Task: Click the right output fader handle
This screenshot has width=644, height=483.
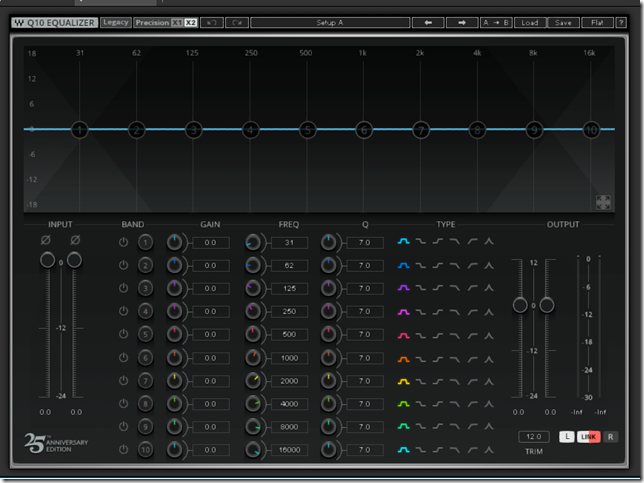Action: point(547,305)
